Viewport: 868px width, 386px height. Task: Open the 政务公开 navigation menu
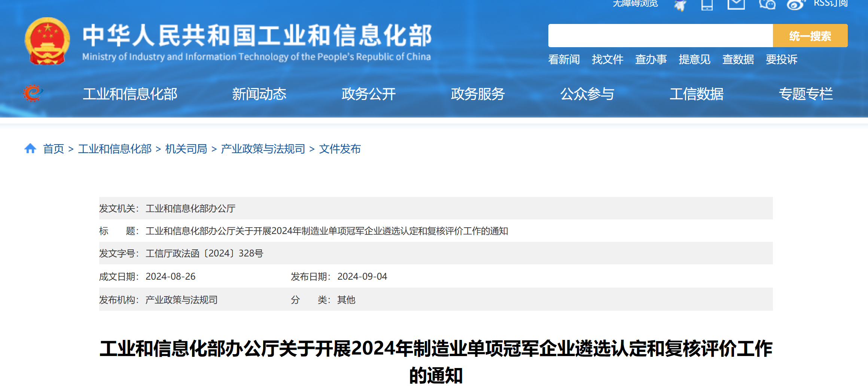(x=368, y=94)
